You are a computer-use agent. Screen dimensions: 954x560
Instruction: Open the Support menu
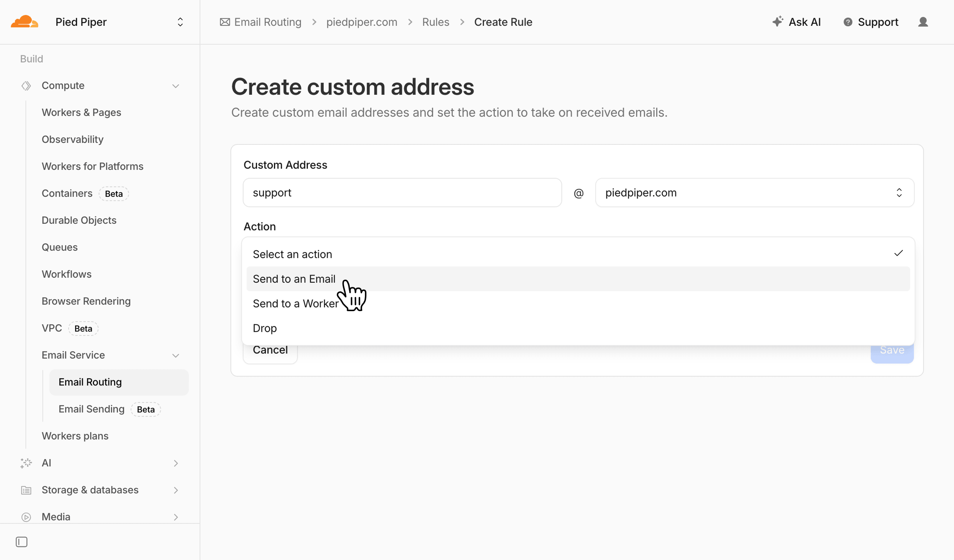pos(870,22)
